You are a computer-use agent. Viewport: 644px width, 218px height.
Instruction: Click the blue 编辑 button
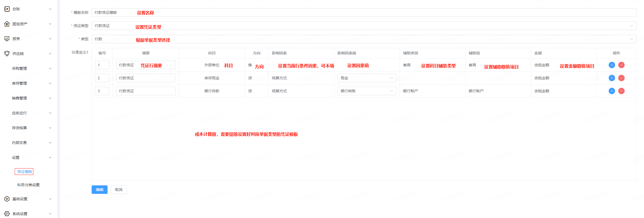(99, 190)
